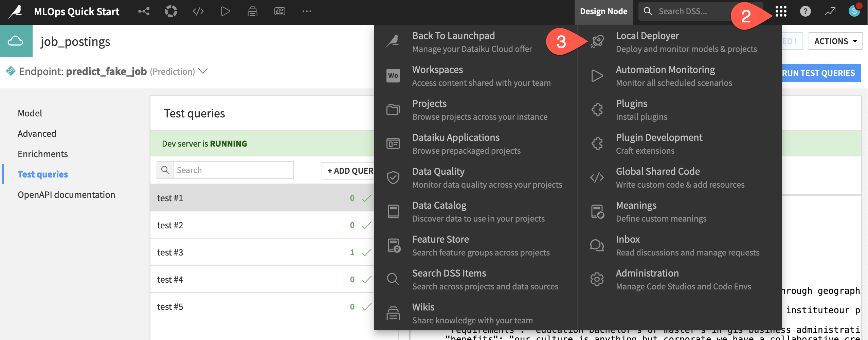Go to the Advanced section
The image size is (868, 340).
[37, 134]
